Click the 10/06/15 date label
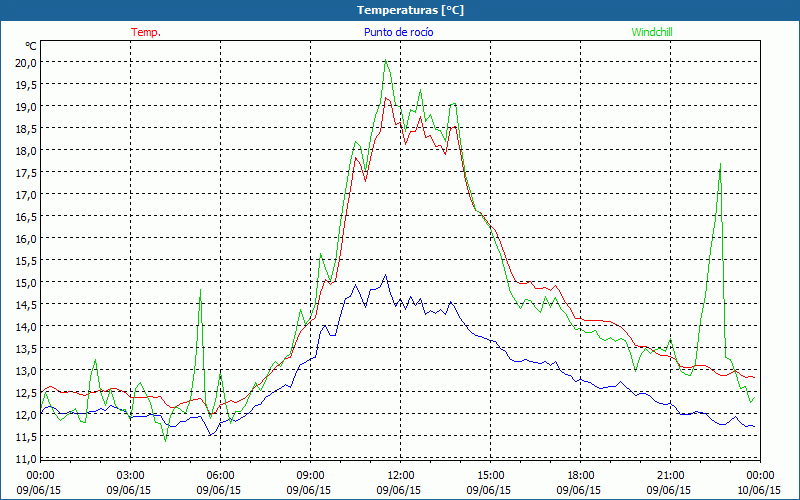The height and width of the screenshot is (500, 800). pyautogui.click(x=759, y=490)
